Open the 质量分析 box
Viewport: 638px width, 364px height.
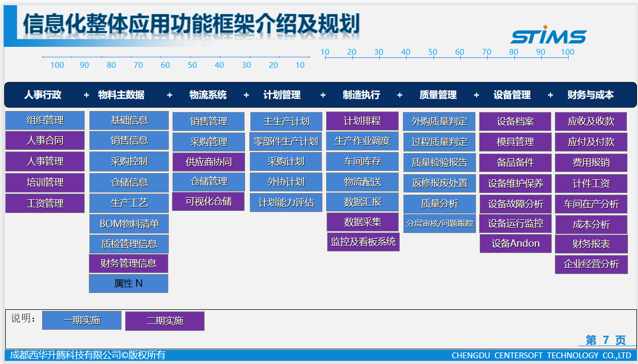pyautogui.click(x=440, y=204)
